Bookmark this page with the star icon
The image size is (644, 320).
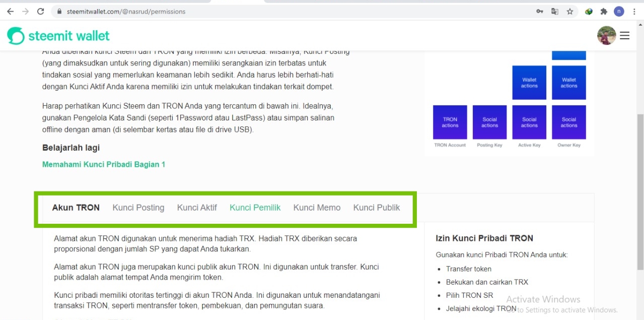tap(570, 12)
